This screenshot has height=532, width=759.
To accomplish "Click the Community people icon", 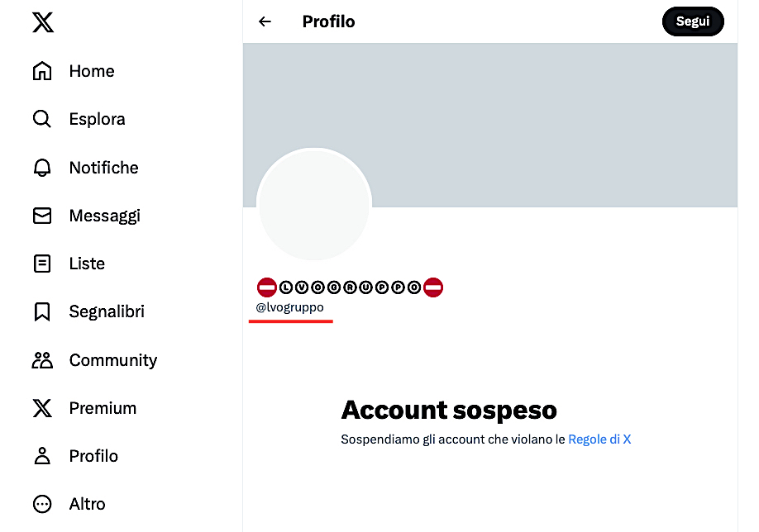I will [42, 360].
